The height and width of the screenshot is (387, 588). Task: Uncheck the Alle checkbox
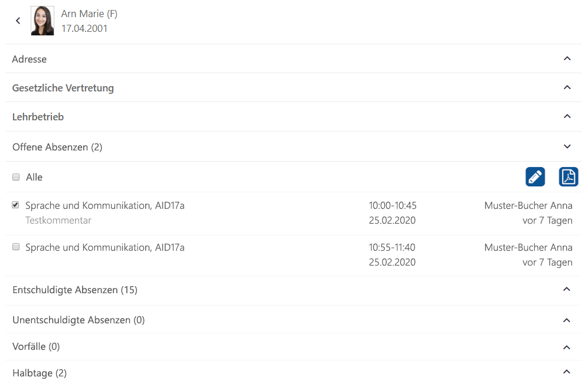16,176
